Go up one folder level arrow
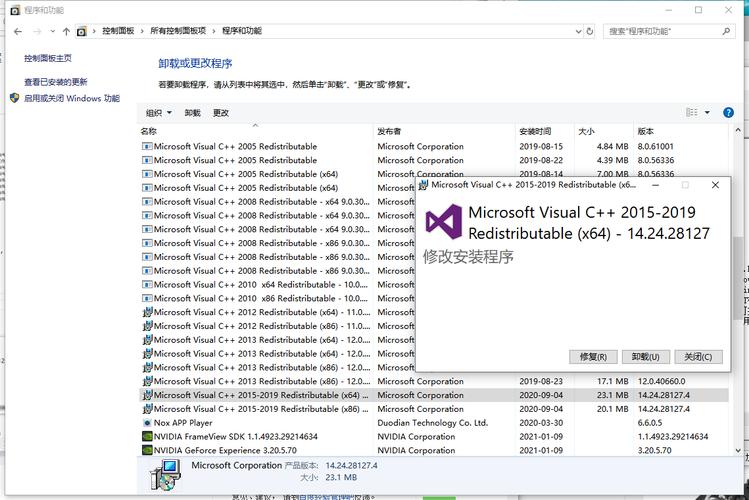Image resolution: width=749 pixels, height=500 pixels. pos(66,32)
